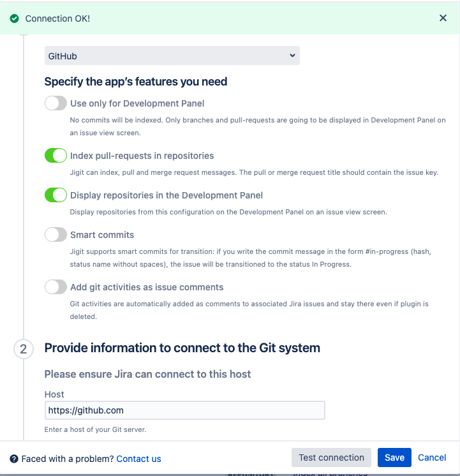Click Please ensure Jira can connect text
This screenshot has height=476, width=460.
(x=147, y=374)
